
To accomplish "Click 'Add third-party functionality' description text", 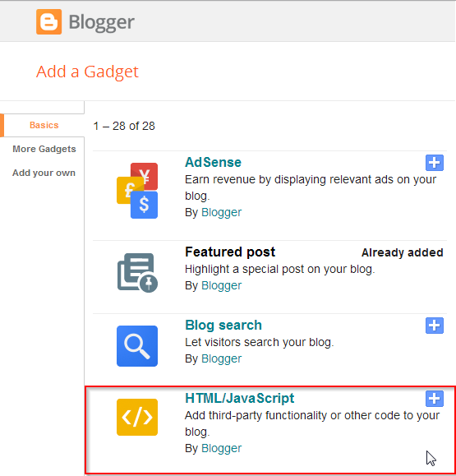I will pos(312,423).
